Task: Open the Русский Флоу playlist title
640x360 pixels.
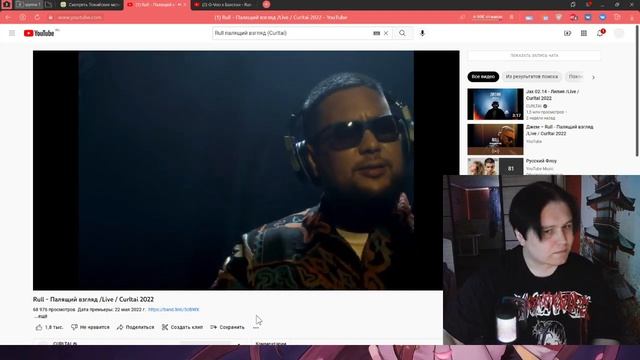Action: point(541,161)
